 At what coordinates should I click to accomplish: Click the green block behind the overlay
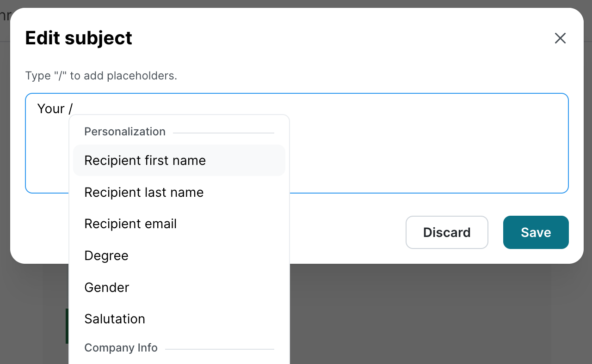pyautogui.click(x=67, y=326)
